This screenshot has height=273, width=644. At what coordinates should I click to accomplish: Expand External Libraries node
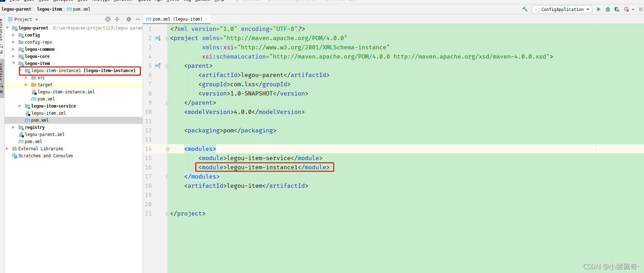[x=7, y=148]
